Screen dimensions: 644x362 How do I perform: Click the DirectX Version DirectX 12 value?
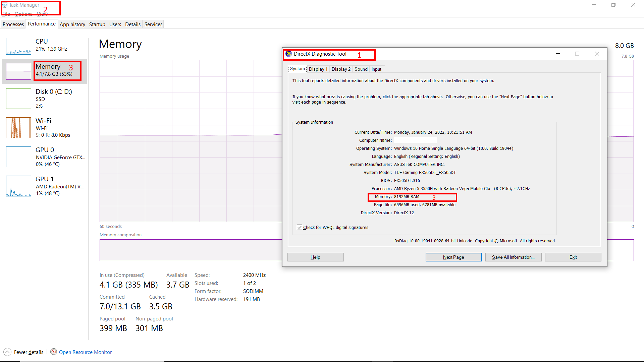point(404,213)
